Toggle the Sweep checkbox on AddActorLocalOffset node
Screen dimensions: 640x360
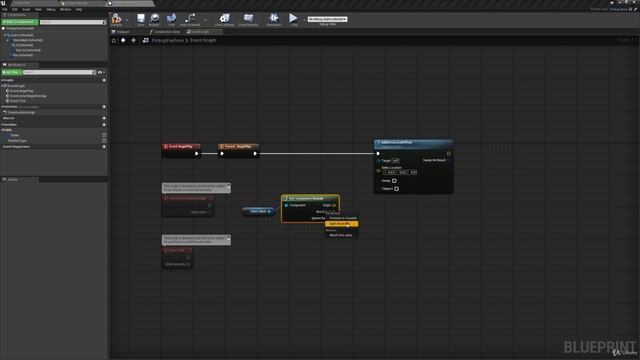point(394,181)
